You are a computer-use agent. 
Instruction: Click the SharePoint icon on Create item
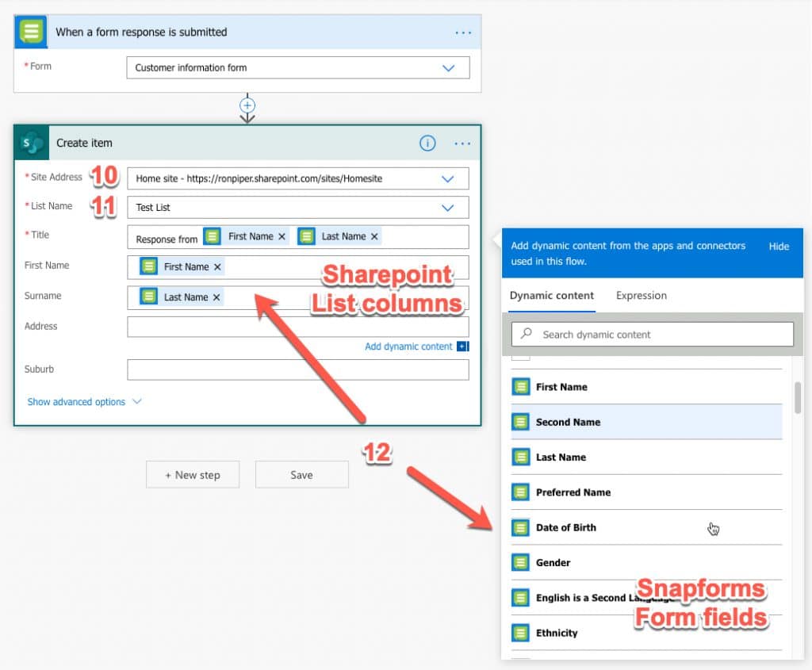click(30, 143)
